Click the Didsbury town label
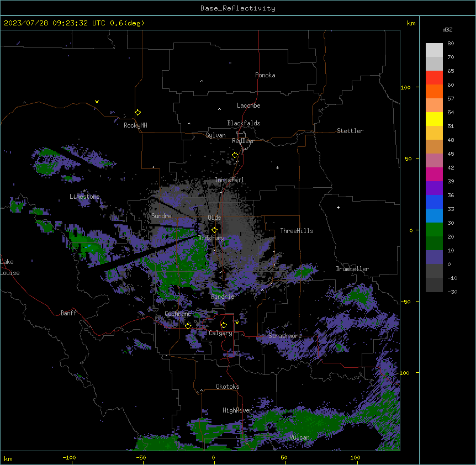This screenshot has width=476, height=465. (x=211, y=238)
